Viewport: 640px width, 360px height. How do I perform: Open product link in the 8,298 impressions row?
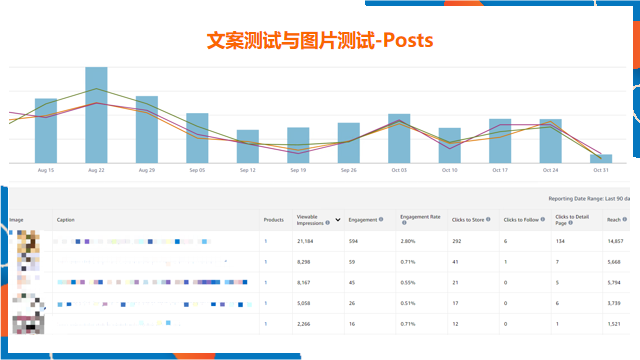(266, 262)
